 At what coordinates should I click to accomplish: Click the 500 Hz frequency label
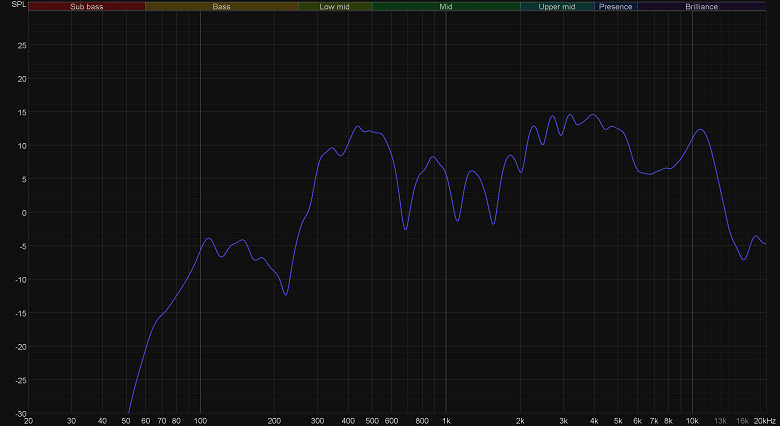(x=372, y=421)
